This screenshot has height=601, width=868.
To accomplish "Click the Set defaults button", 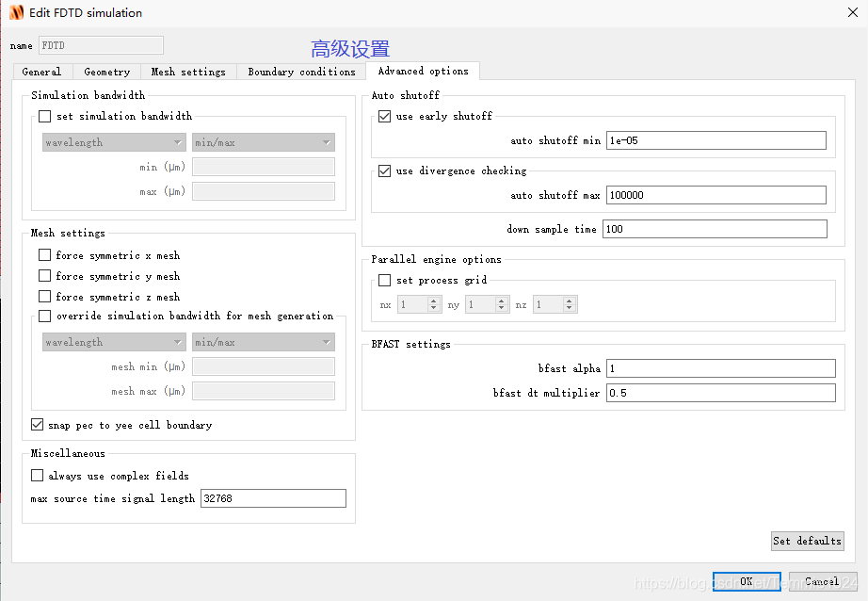I will click(x=808, y=541).
